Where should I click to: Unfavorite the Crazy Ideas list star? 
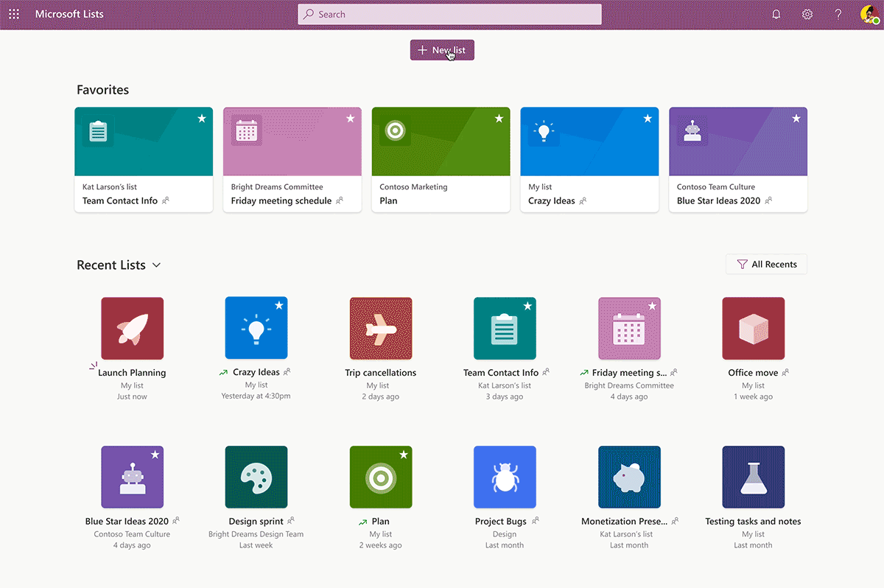pyautogui.click(x=648, y=118)
